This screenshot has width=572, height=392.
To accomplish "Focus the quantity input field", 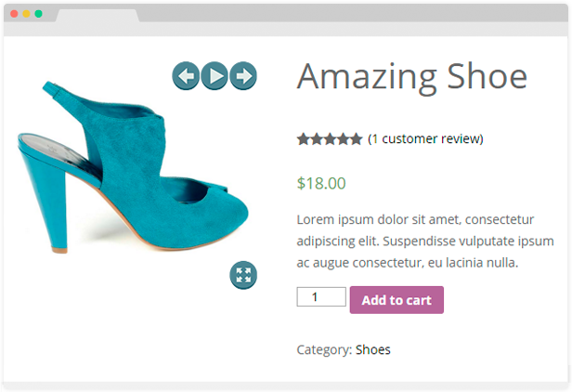I will click(x=315, y=297).
